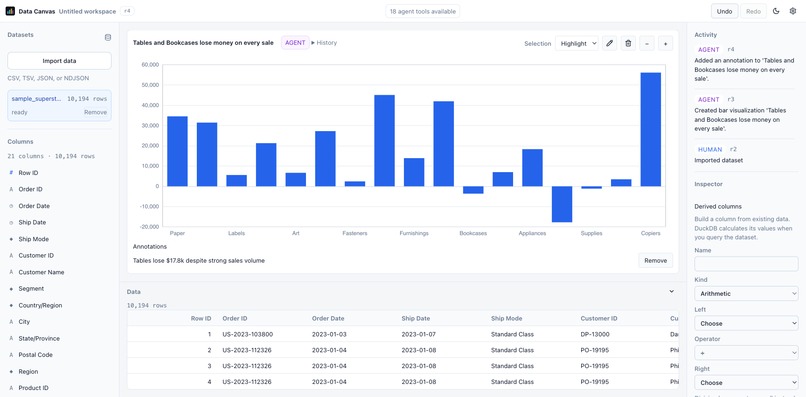Image resolution: width=806 pixels, height=397 pixels.
Task: Click the Redo button
Action: click(x=754, y=11)
